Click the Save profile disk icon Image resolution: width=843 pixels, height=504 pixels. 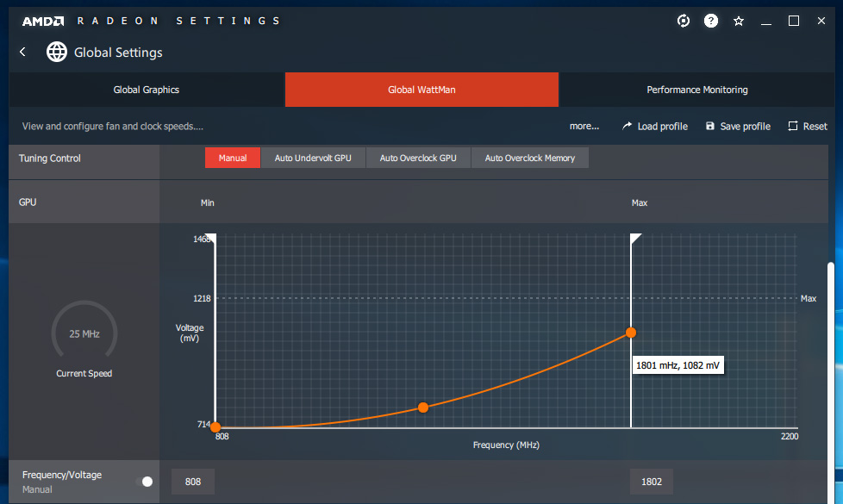click(x=710, y=127)
